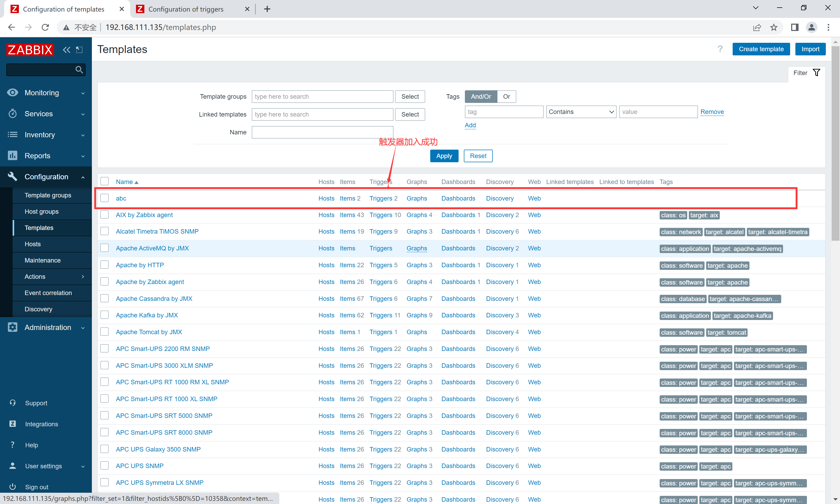The image size is (840, 504).
Task: Click the page help question mark icon
Action: coord(720,49)
